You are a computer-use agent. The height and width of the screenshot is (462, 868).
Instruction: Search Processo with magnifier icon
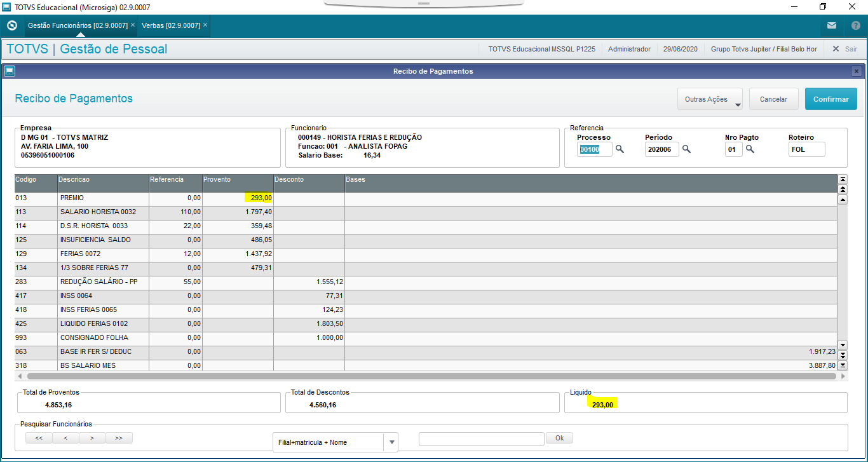click(620, 149)
